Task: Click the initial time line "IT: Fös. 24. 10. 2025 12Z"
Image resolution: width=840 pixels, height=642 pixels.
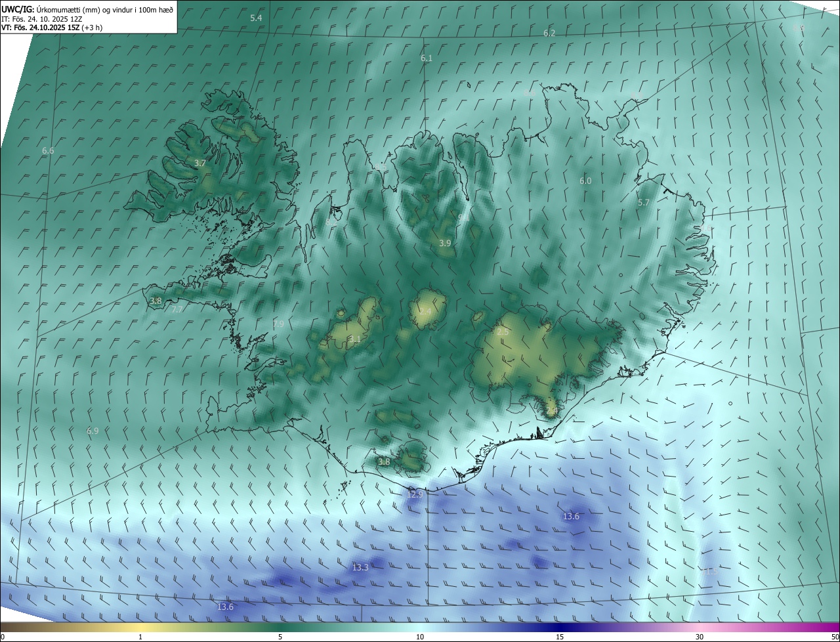Action: 43,19
